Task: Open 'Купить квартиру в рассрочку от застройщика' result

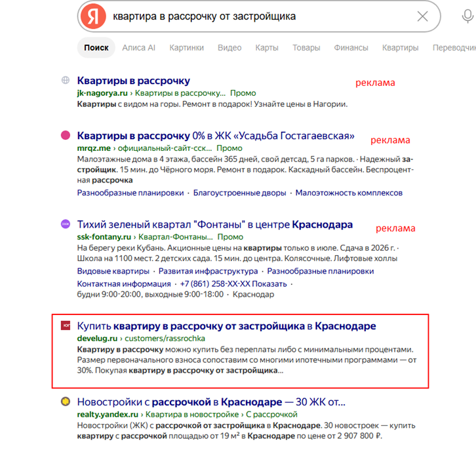Action: pyautogui.click(x=226, y=326)
